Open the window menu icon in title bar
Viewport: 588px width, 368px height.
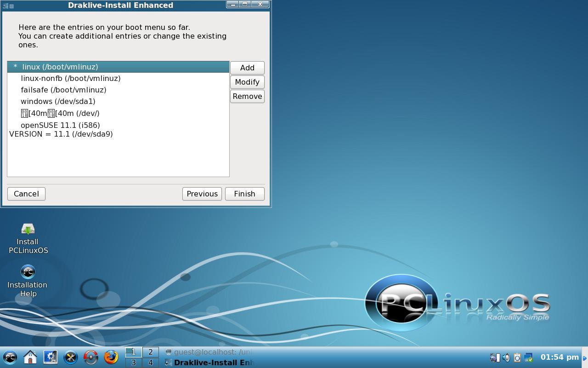5,6
